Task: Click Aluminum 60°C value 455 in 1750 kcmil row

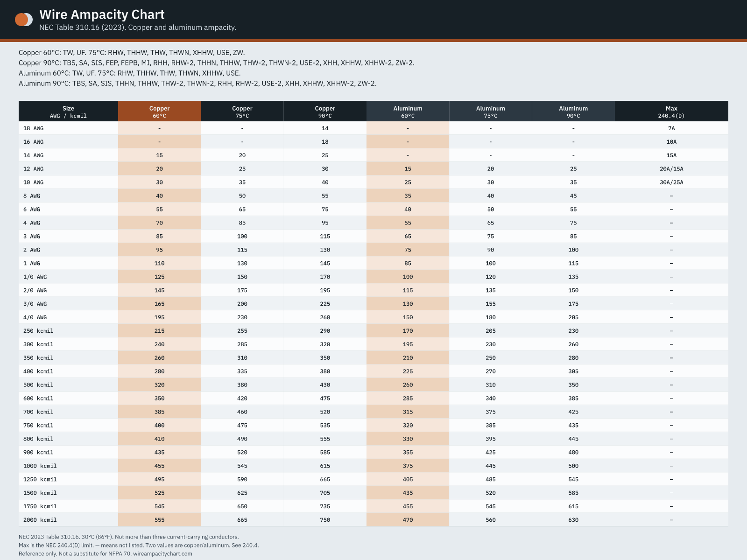Action: (x=408, y=507)
